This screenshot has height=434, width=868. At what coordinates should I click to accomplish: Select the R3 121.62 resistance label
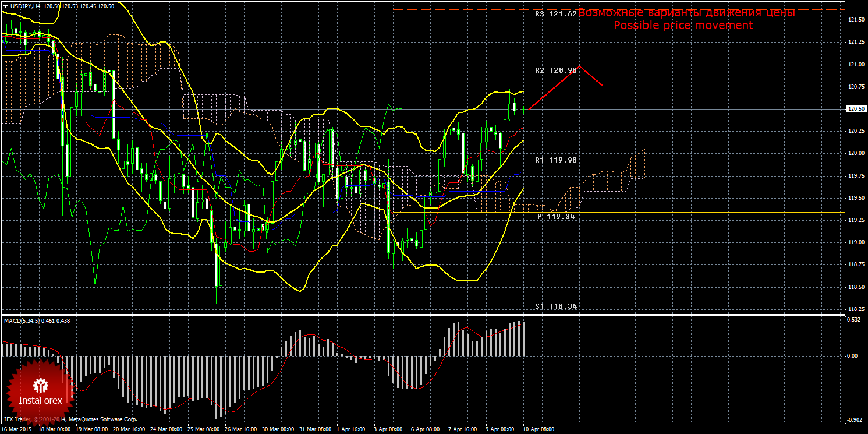coord(556,13)
